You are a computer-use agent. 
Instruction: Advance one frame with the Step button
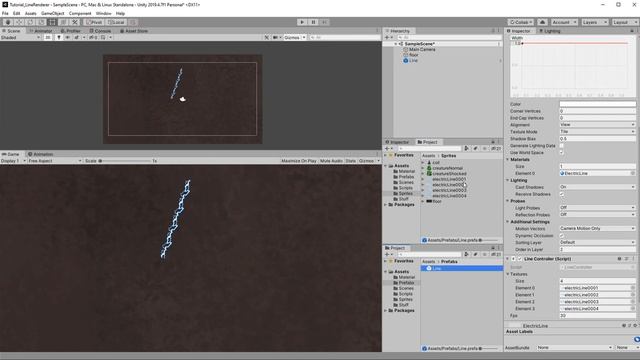click(324, 22)
